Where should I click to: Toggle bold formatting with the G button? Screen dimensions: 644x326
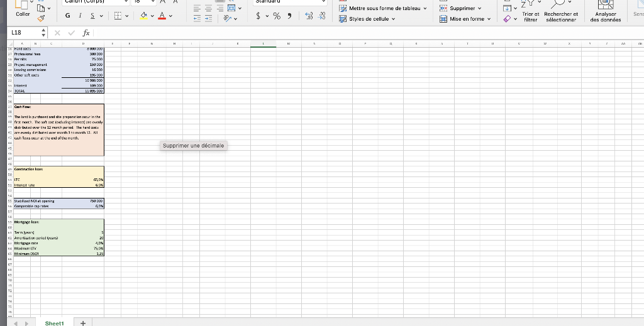[x=67, y=16]
